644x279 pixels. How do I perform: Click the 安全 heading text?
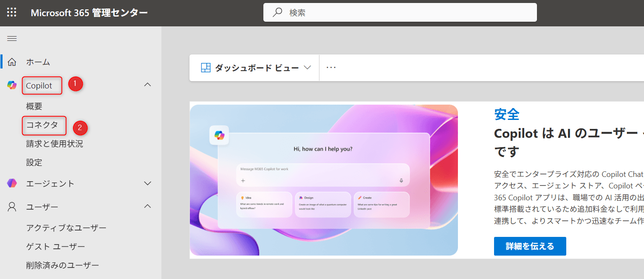(x=507, y=114)
